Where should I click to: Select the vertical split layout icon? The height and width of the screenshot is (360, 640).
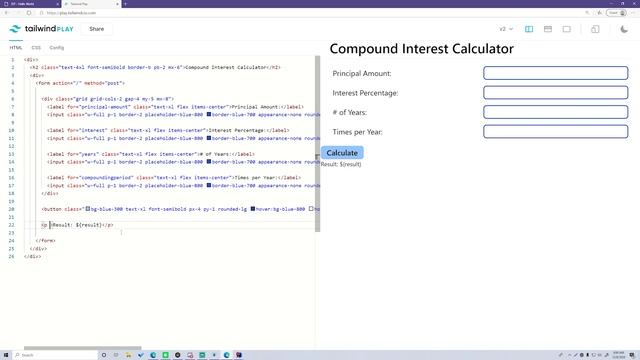point(529,29)
